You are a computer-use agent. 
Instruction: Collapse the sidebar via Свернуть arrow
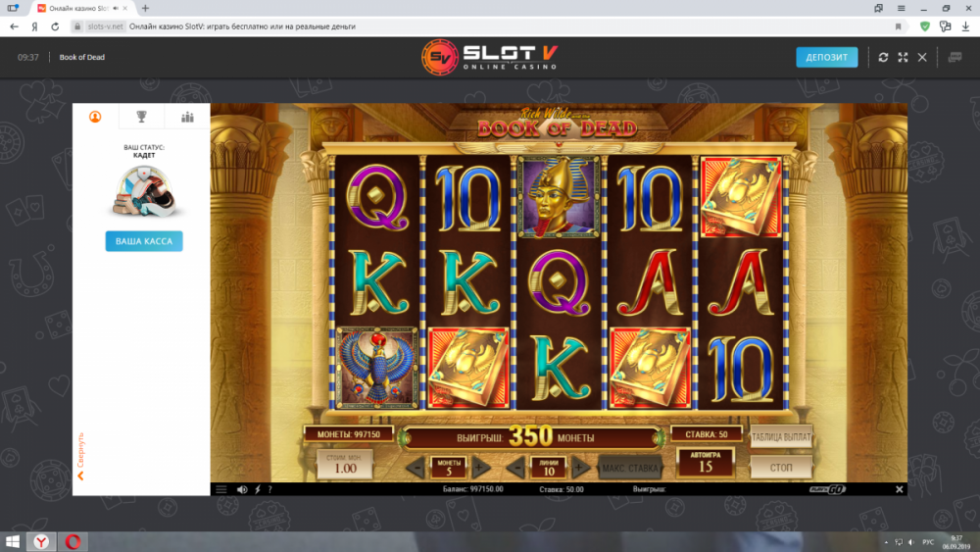point(80,476)
